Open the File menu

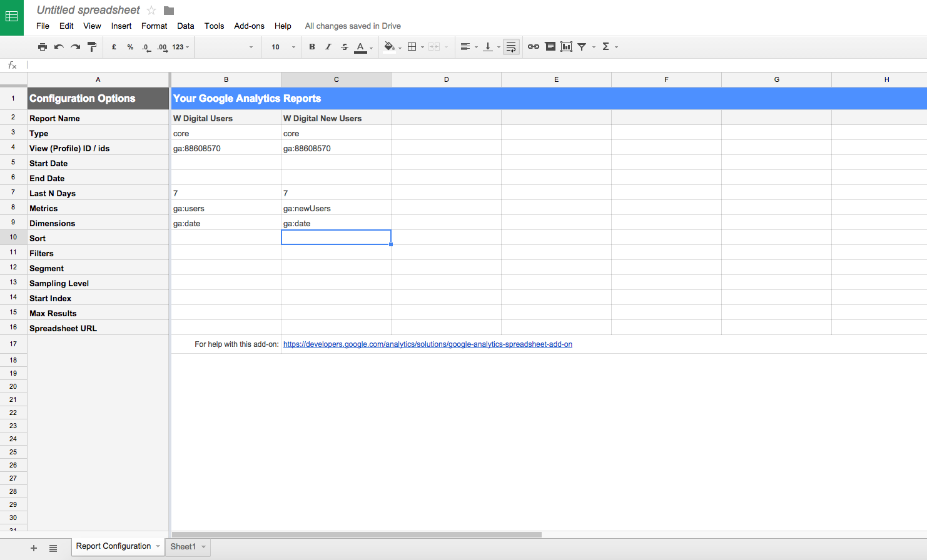[43, 26]
